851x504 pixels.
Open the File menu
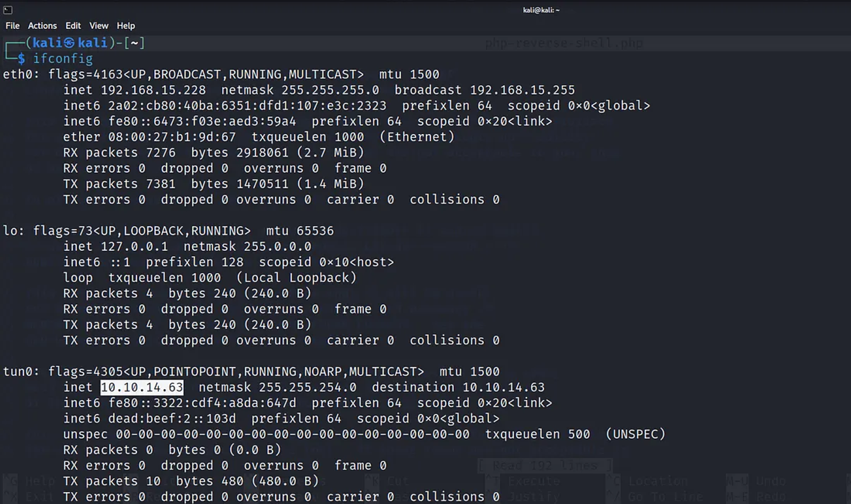pyautogui.click(x=12, y=26)
